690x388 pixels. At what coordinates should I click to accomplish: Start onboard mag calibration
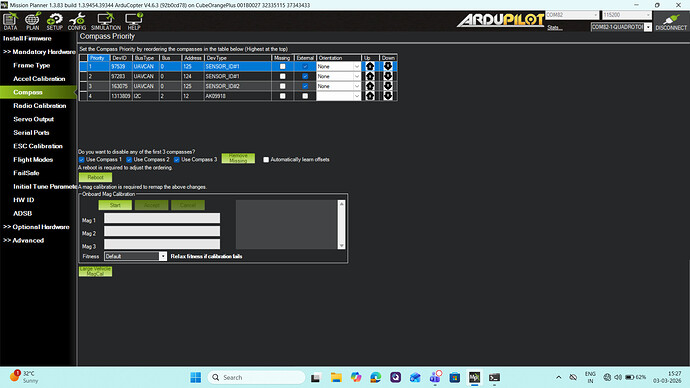(115, 205)
